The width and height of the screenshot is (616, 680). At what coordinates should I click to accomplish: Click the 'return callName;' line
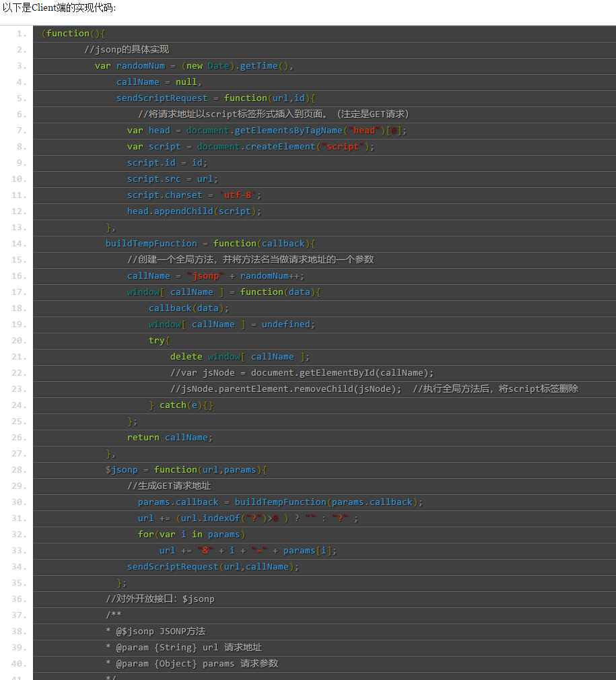point(170,438)
